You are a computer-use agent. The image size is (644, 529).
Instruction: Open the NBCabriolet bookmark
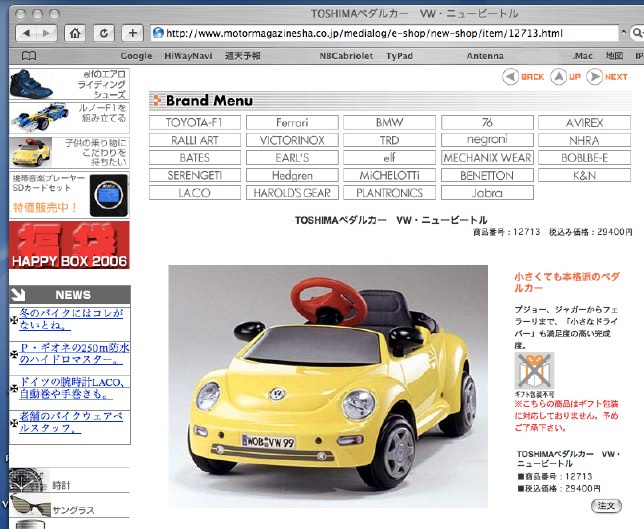[346, 56]
